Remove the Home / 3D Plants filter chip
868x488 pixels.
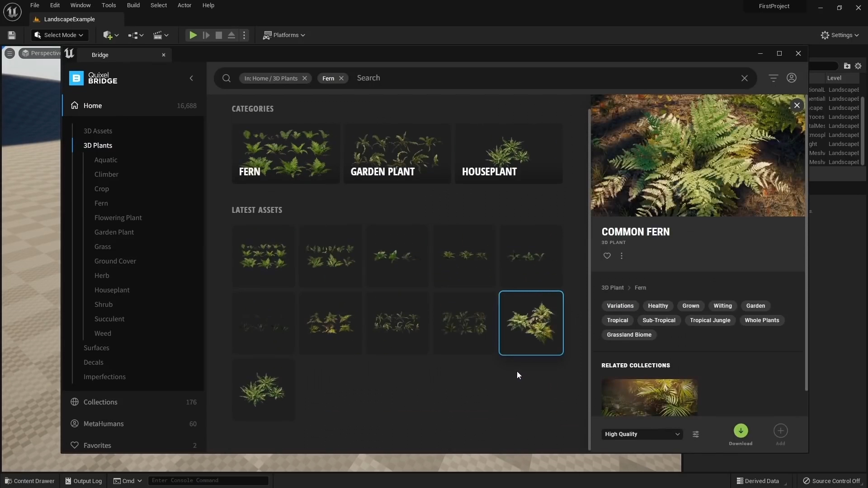click(x=305, y=78)
